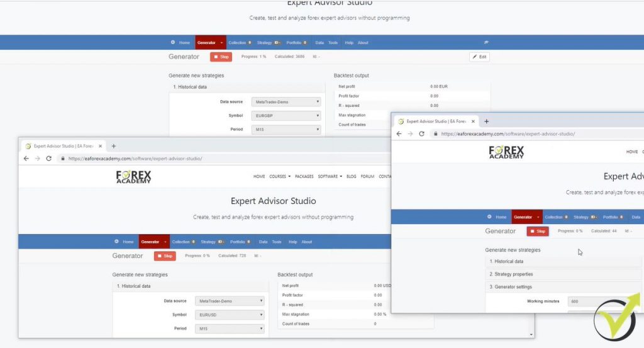The image size is (644, 348).
Task: Open COURSES menu in the left window
Action: [x=280, y=176]
